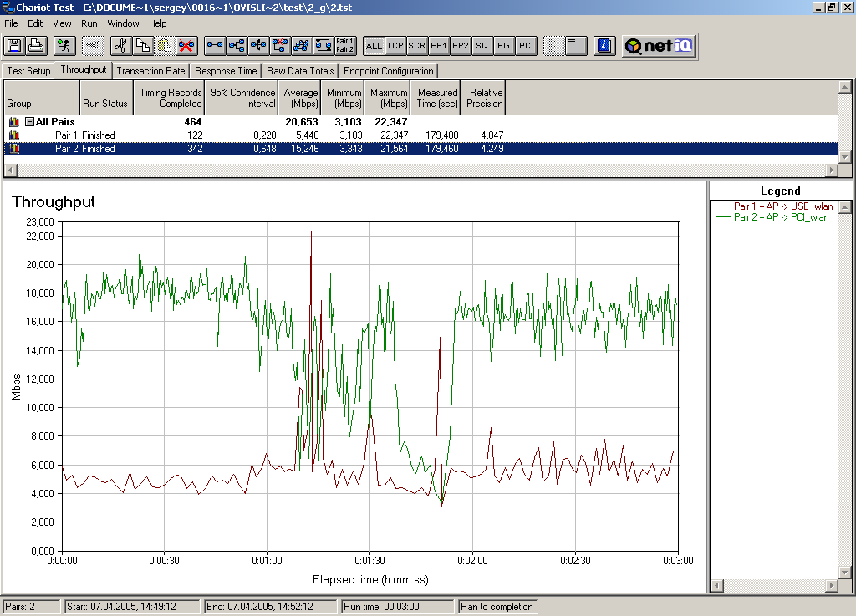This screenshot has height=616, width=856.
Task: Click Pair 1 USB_wlan legend entry
Action: coord(782,206)
